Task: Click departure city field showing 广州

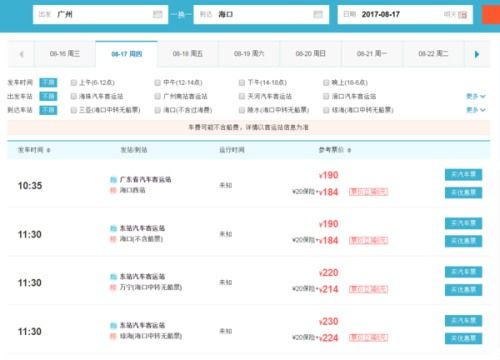Action: coord(100,15)
